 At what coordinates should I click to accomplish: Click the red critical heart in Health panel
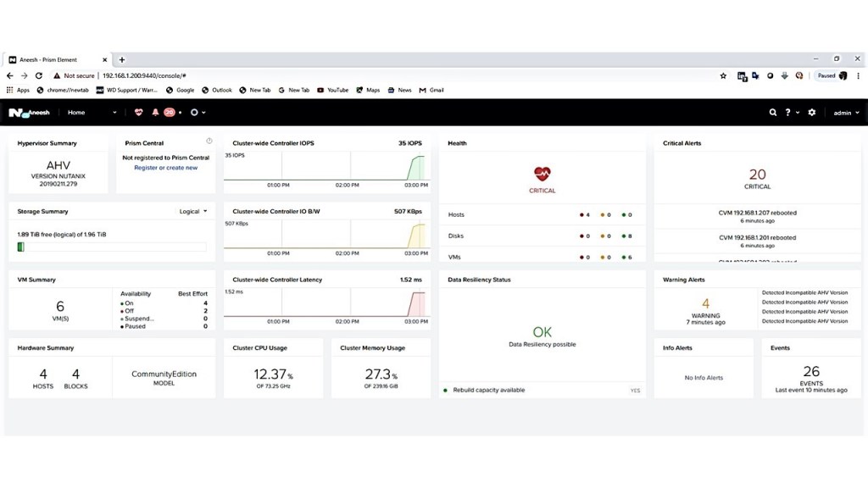coord(542,174)
